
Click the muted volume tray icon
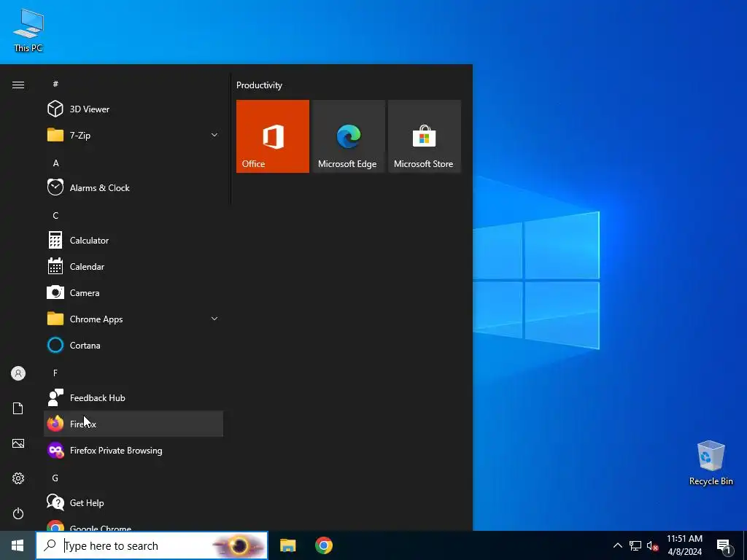(x=652, y=545)
